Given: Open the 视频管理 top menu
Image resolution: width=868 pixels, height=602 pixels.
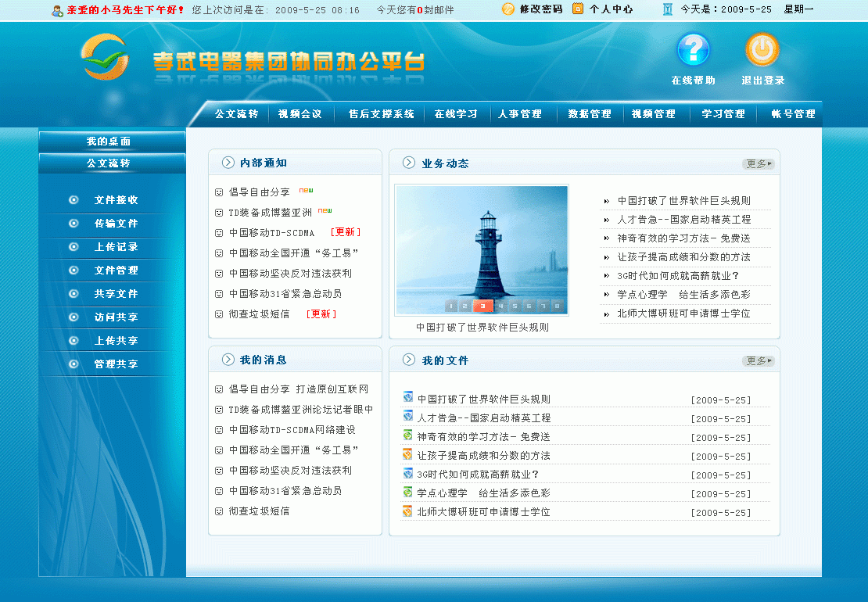Looking at the screenshot, I should (x=654, y=114).
